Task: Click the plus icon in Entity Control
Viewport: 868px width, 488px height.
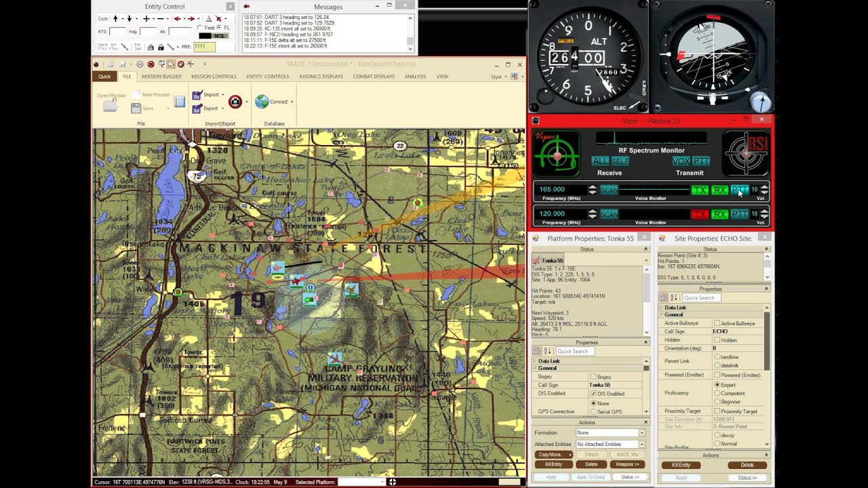Action: tap(146, 19)
